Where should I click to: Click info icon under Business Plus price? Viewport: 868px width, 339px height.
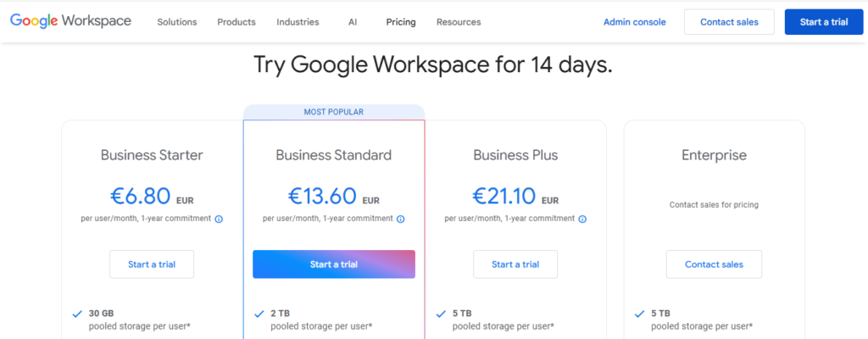tap(582, 220)
